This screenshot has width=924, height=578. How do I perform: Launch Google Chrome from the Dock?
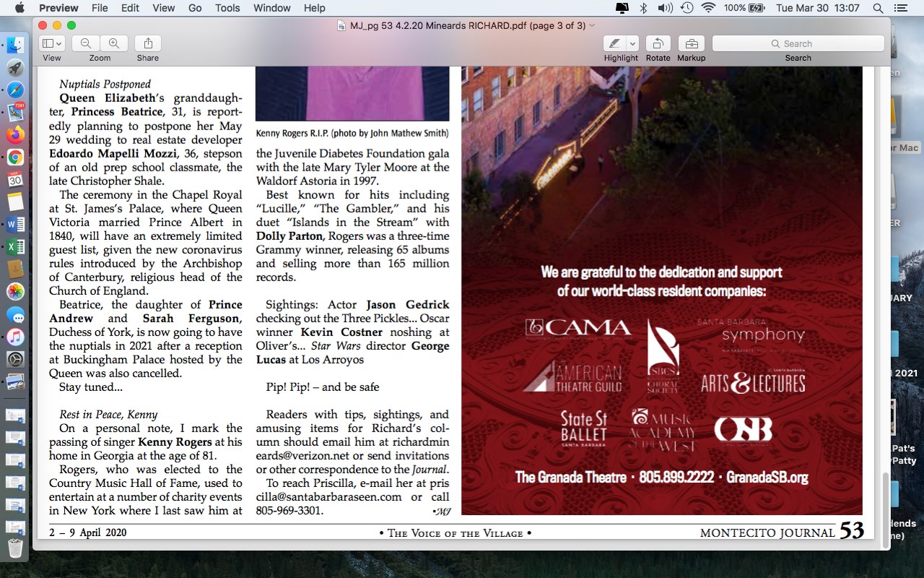15,157
